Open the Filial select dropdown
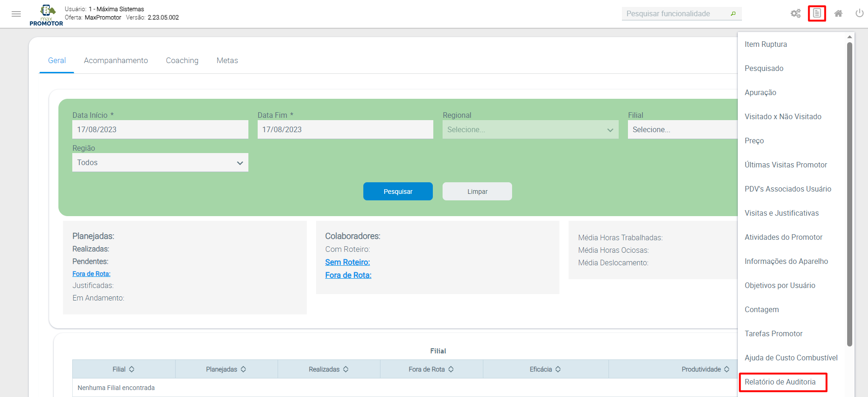Image resolution: width=868 pixels, height=397 pixels. click(x=681, y=130)
